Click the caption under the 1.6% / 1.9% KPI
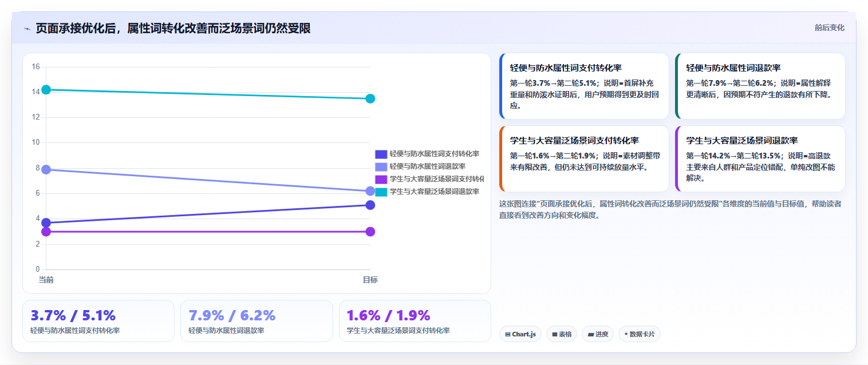868x365 pixels. 399,331
